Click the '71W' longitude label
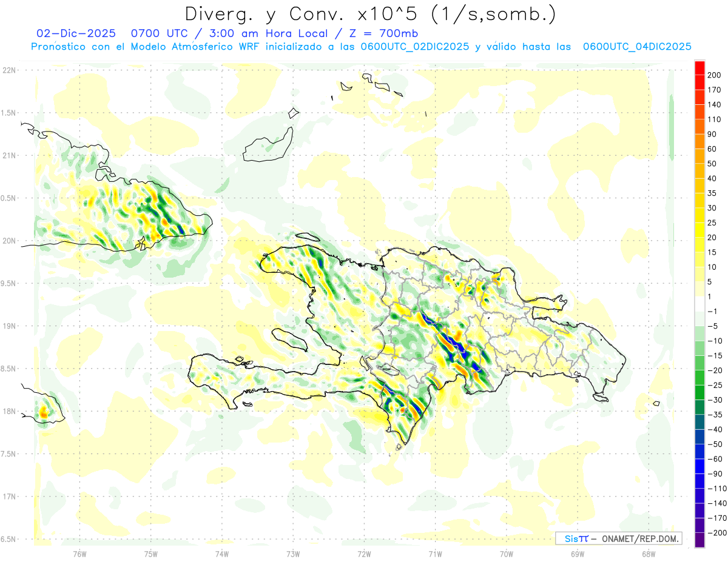 point(435,554)
